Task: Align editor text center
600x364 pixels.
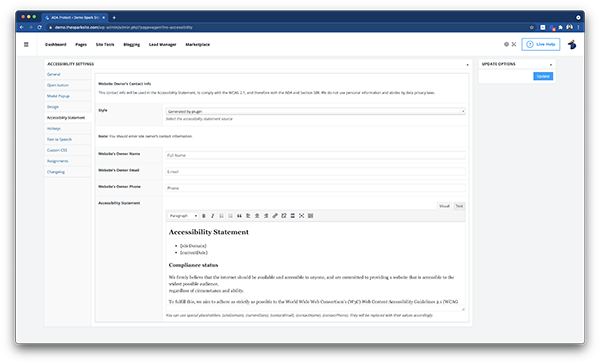Action: coord(257,216)
